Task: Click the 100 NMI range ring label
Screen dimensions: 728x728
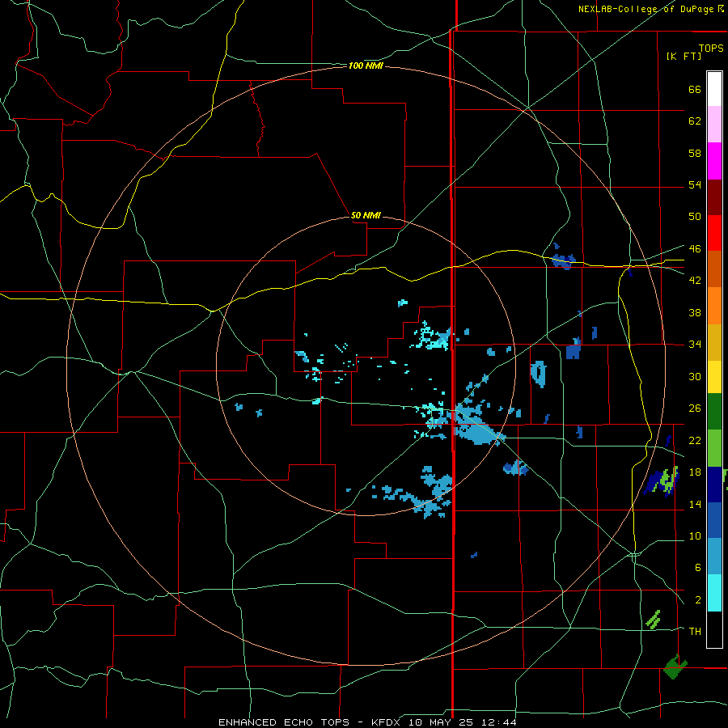Action: (x=366, y=66)
